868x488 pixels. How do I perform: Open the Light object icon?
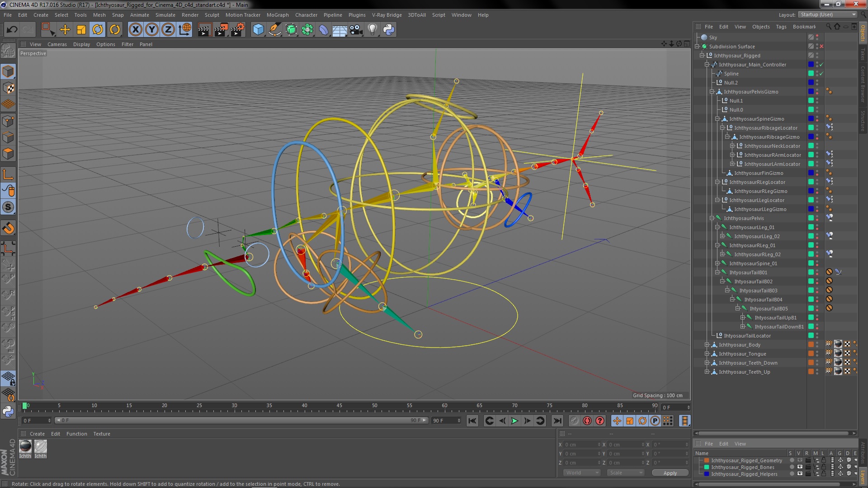pyautogui.click(x=372, y=30)
